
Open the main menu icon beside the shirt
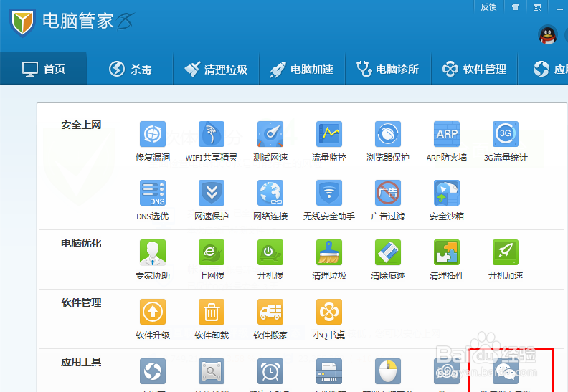pos(537,7)
